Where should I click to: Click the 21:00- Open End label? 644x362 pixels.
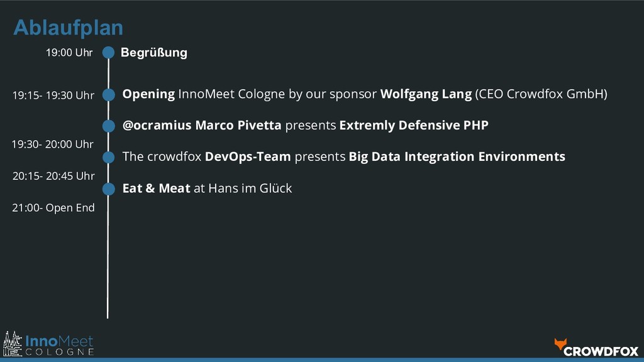(x=53, y=207)
